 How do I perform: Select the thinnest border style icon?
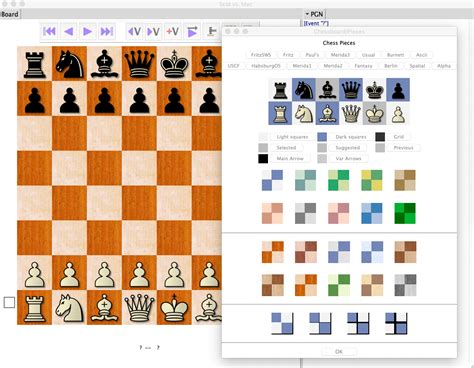pyautogui.click(x=282, y=323)
